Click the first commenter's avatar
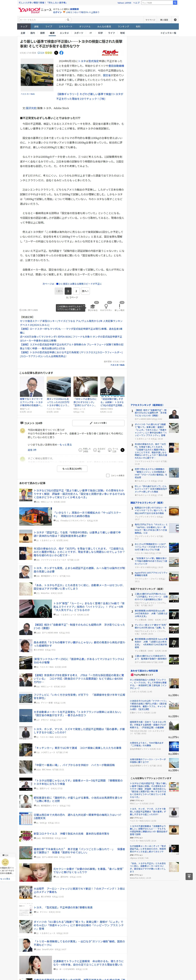This screenshot has height=980, width=196. (22, 431)
